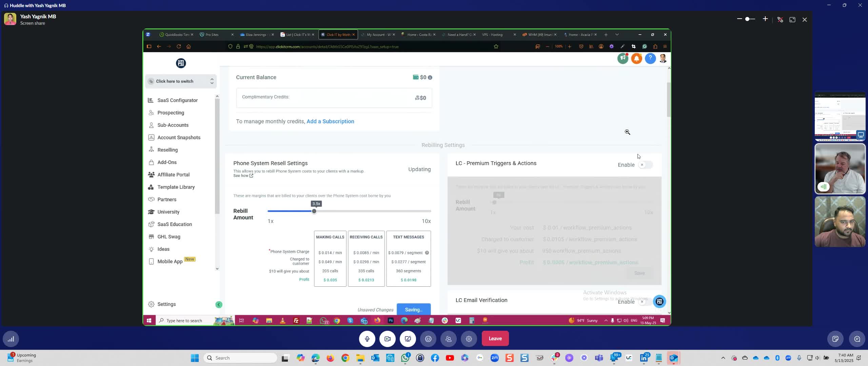The height and width of the screenshot is (366, 868).
Task: Enable LC Email Verification toggle
Action: pos(645,302)
